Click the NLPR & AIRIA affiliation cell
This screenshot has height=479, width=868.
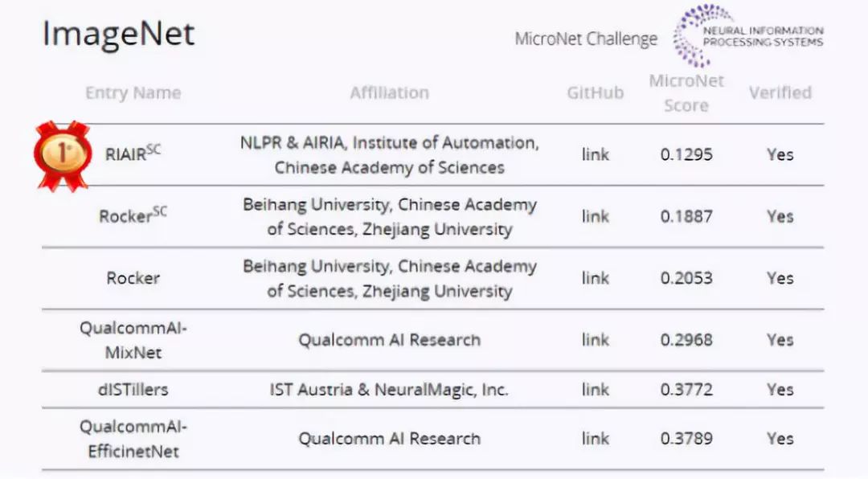[x=390, y=154]
